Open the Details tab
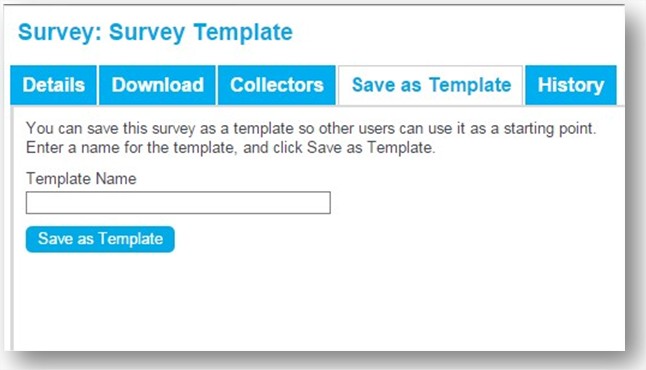646x370 pixels. (54, 85)
